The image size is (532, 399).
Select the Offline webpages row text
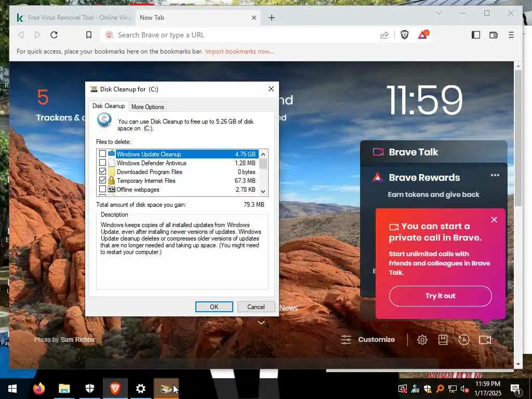click(138, 189)
